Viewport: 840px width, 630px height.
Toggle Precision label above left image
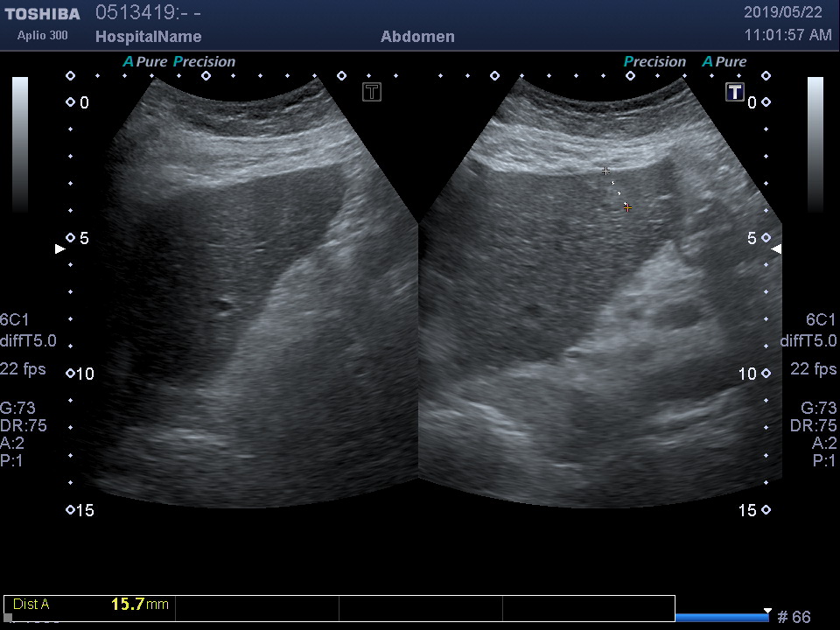[204, 61]
